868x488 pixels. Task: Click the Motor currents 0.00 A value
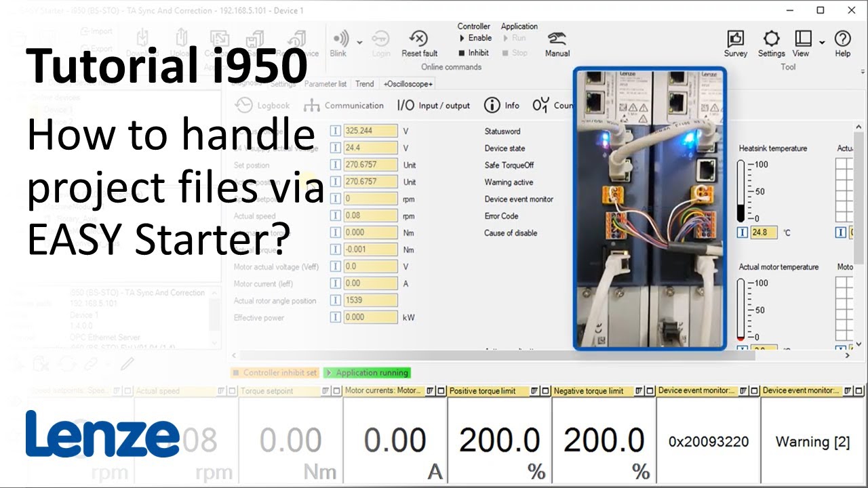point(395,441)
